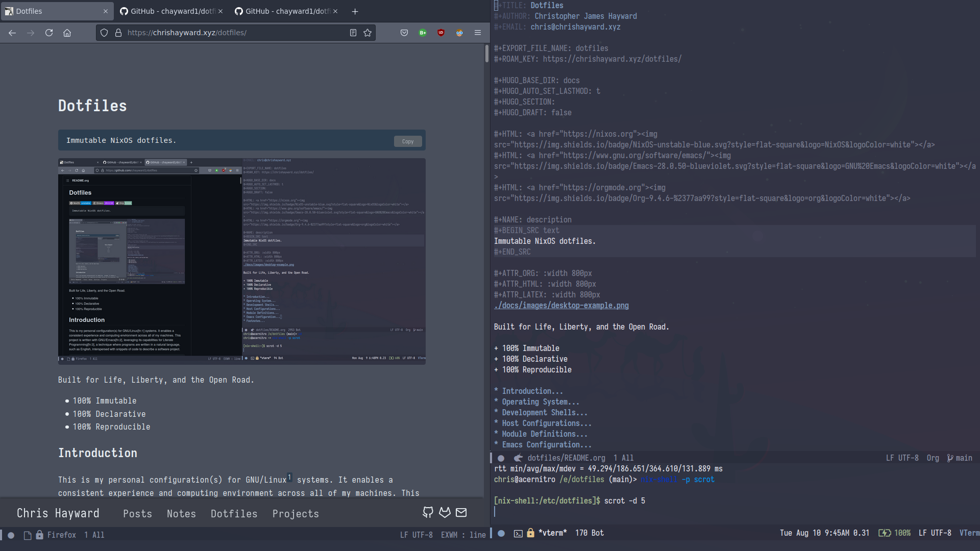980x551 pixels.
Task: Click the Posts navigation link
Action: (x=138, y=513)
